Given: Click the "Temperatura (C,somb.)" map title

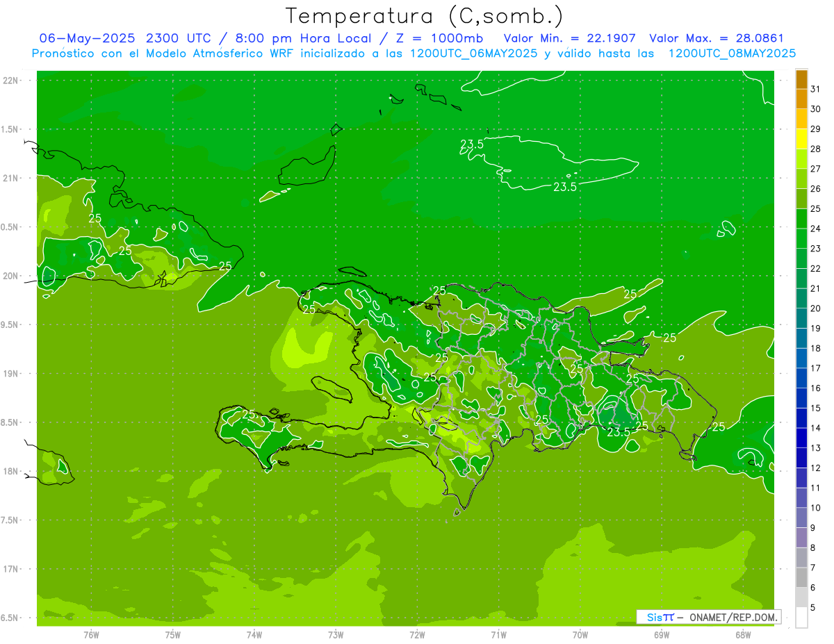Looking at the screenshot, I should [425, 17].
